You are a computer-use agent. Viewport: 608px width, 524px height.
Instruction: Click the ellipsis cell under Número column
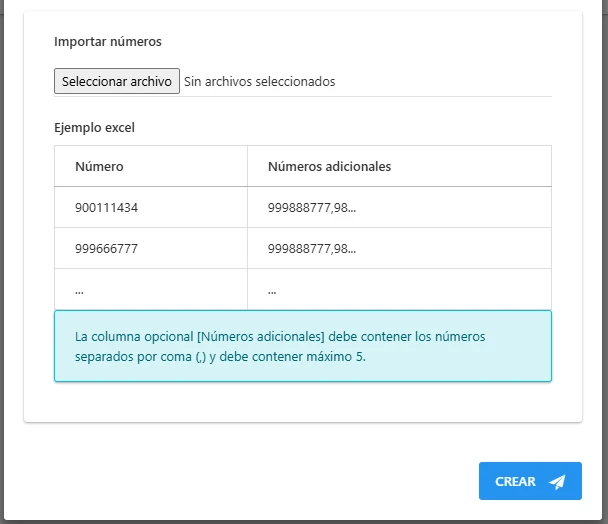pyautogui.click(x=151, y=289)
